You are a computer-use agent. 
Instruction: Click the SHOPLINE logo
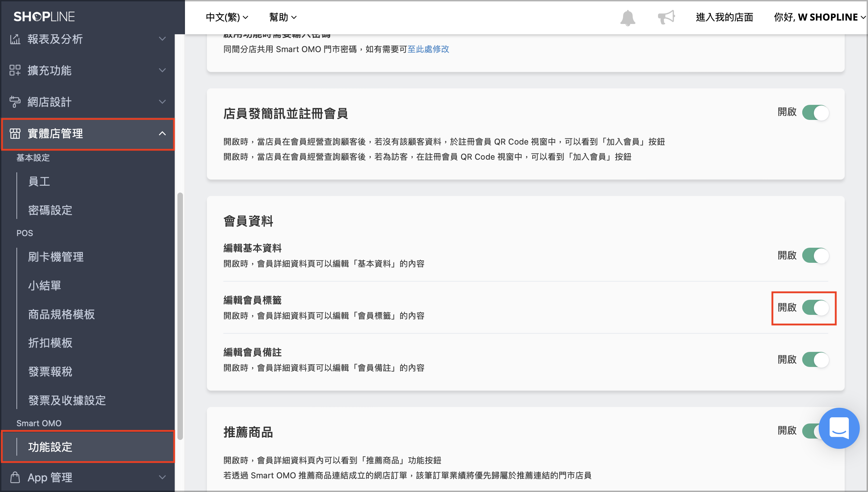click(x=44, y=16)
